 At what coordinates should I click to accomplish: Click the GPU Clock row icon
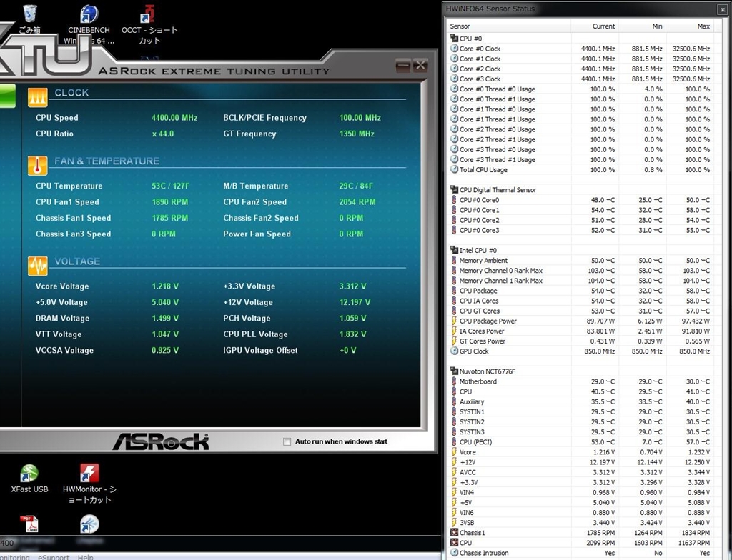(x=454, y=351)
